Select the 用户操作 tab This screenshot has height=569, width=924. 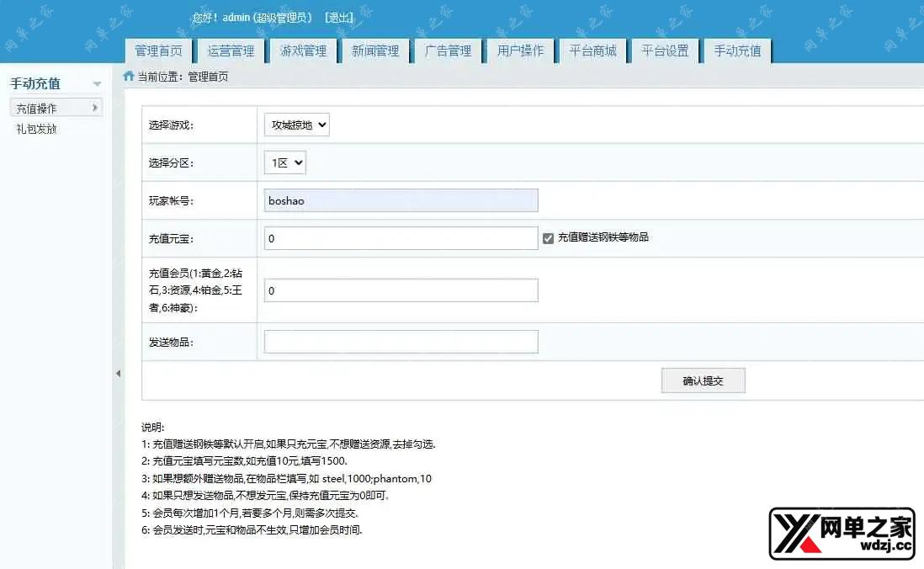click(x=520, y=51)
